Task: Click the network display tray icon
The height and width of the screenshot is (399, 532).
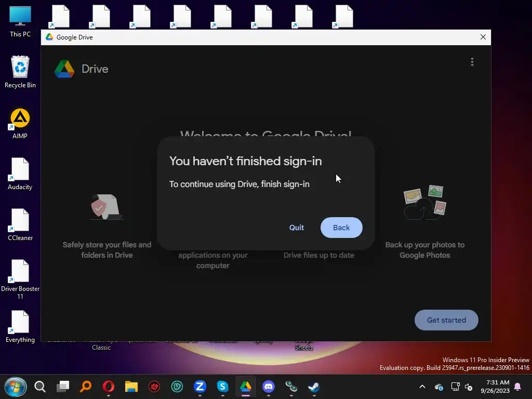Action: click(x=455, y=387)
